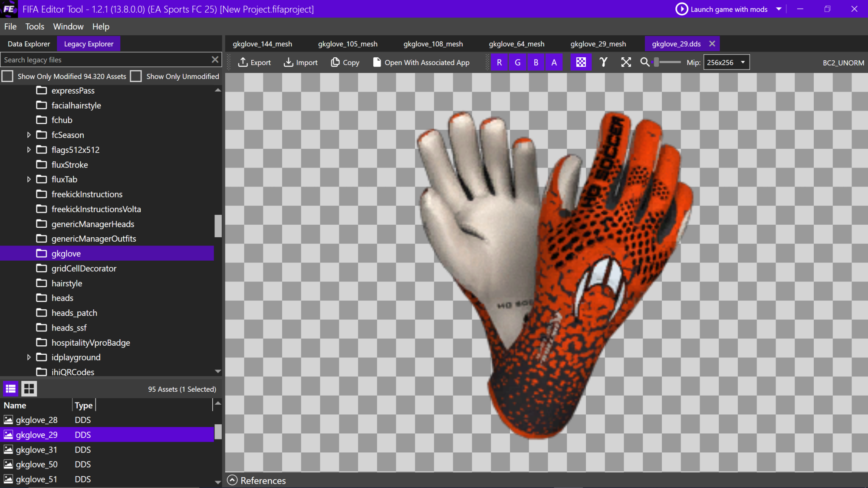Toggle the red channel R button

pyautogui.click(x=500, y=62)
